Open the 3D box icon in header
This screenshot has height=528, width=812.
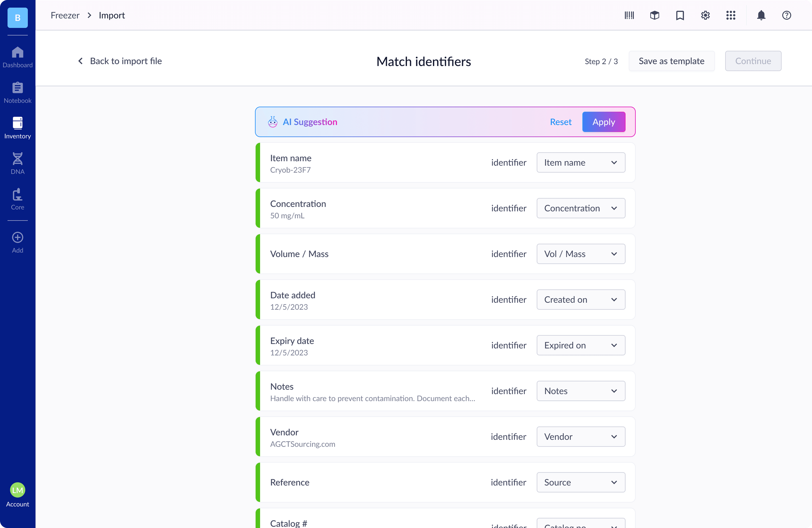pyautogui.click(x=654, y=15)
